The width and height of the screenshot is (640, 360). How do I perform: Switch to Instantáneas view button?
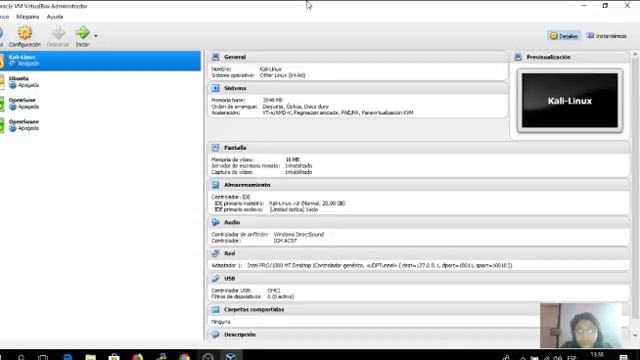click(x=607, y=36)
